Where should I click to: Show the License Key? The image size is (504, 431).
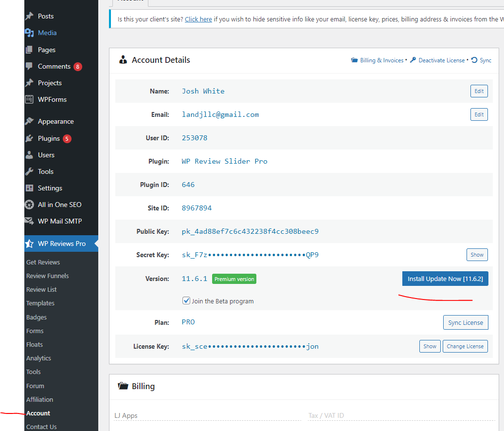(x=430, y=346)
